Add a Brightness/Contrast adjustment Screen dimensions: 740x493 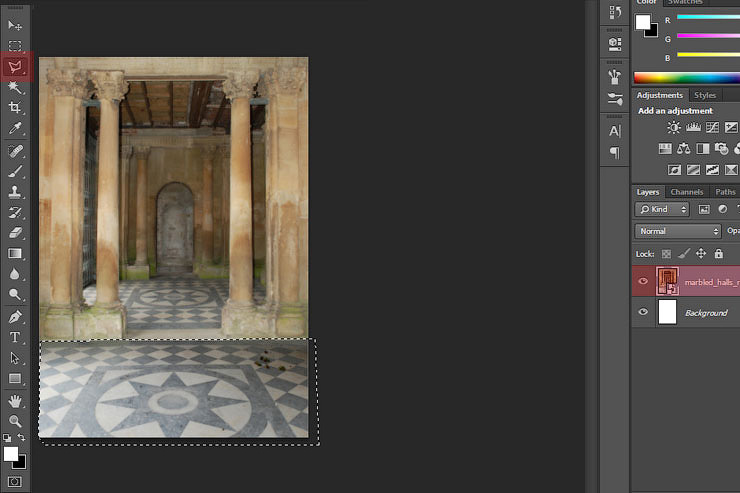(x=674, y=128)
